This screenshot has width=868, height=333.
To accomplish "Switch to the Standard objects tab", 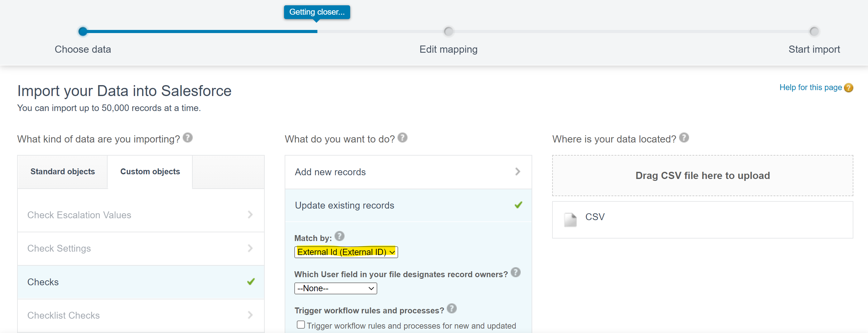I will [x=63, y=171].
